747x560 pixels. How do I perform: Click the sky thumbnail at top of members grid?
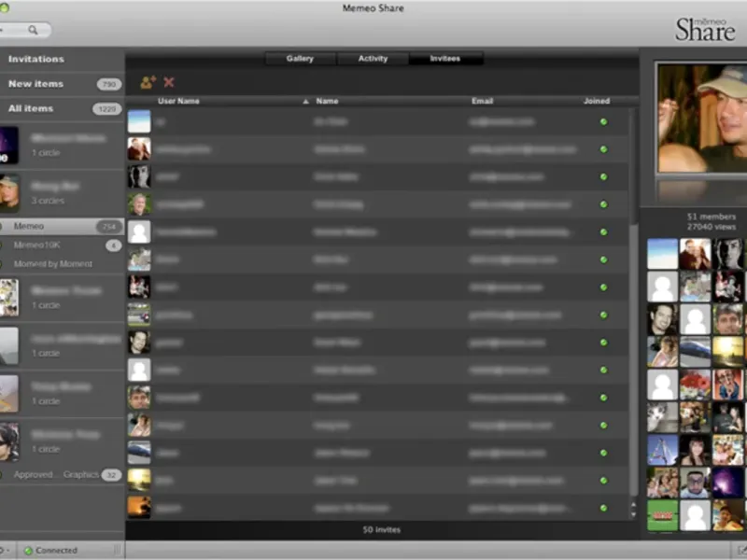[x=662, y=254]
